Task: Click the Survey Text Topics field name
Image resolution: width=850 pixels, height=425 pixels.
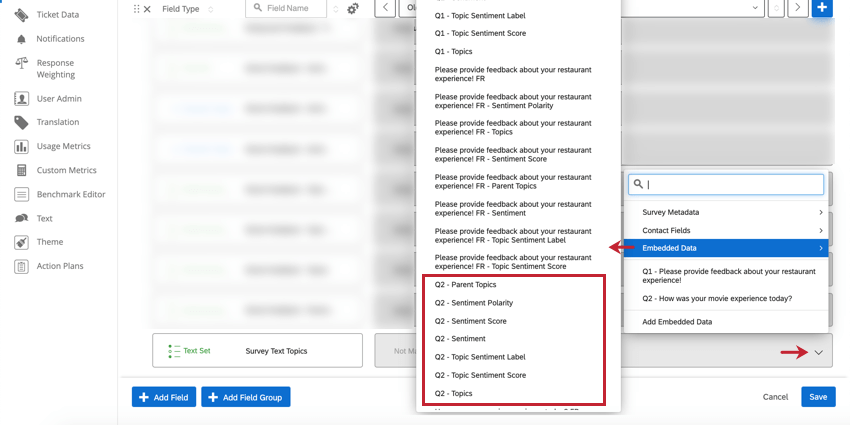Action: pyautogui.click(x=276, y=351)
